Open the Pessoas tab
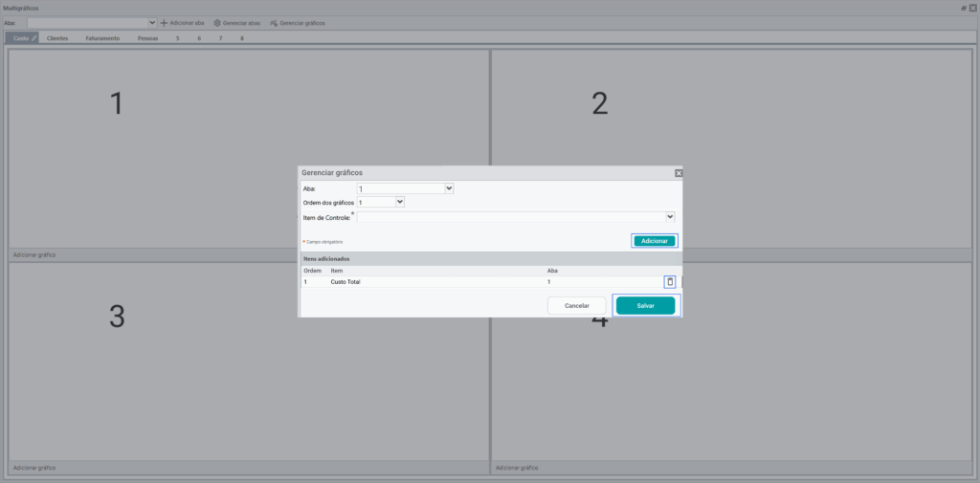Image resolution: width=980 pixels, height=483 pixels. point(147,38)
